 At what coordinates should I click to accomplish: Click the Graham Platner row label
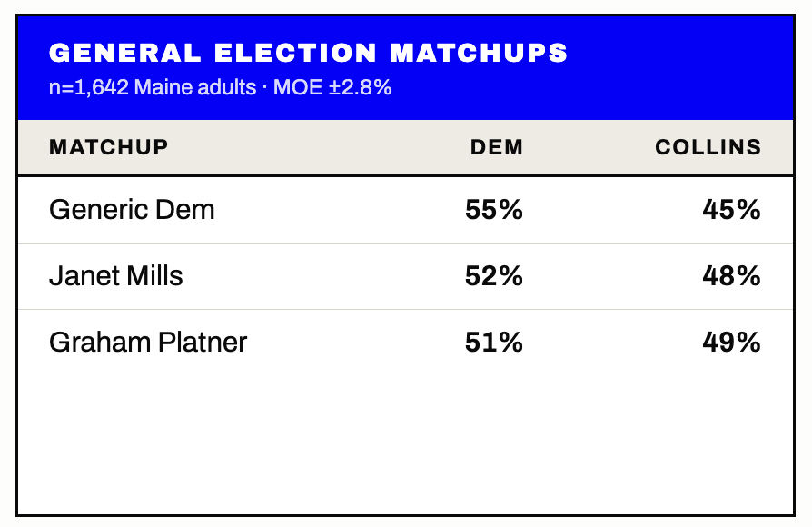click(148, 342)
